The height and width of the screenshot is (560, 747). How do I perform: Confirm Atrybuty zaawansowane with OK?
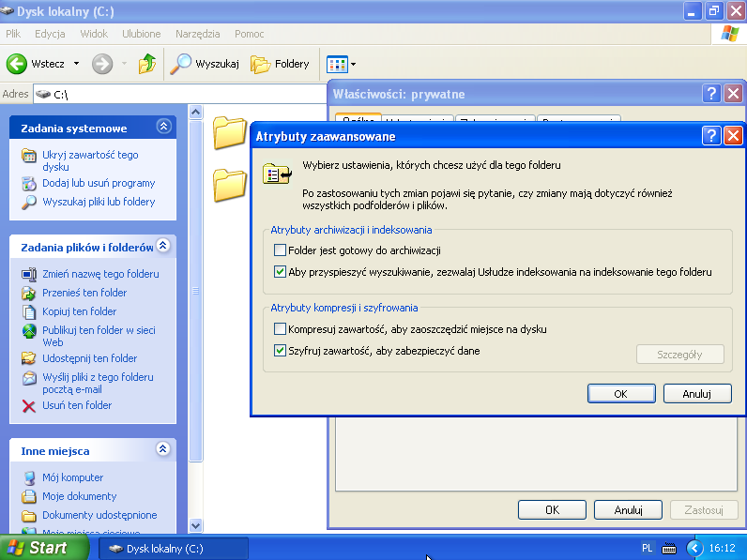[x=620, y=394]
